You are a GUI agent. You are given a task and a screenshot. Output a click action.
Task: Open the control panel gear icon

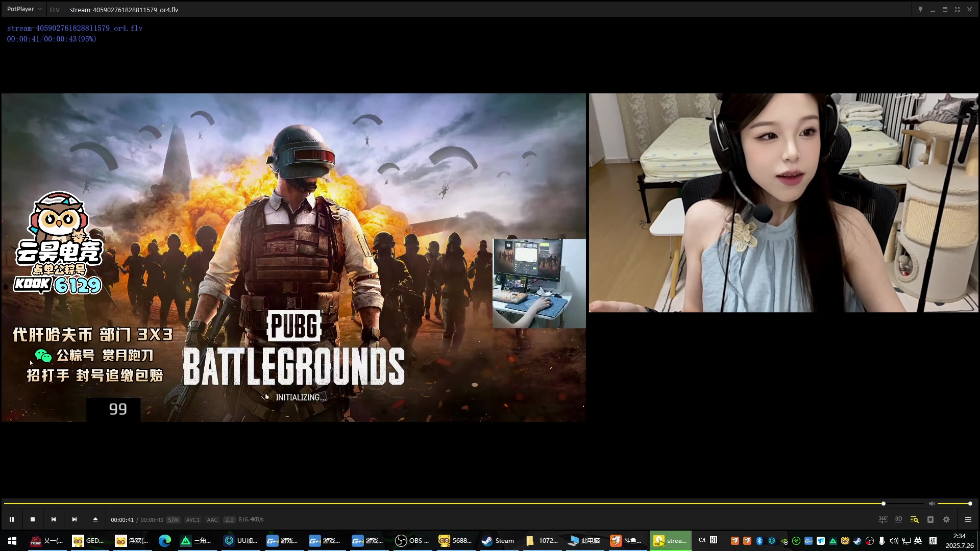pyautogui.click(x=946, y=519)
